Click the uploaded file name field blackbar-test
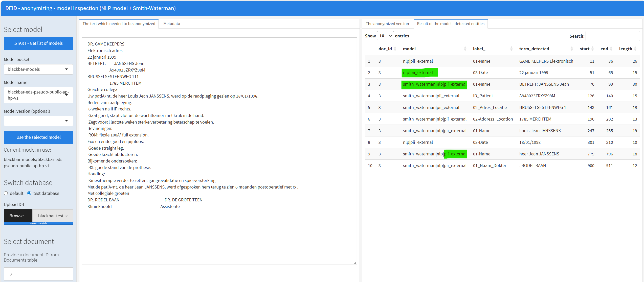The height and width of the screenshot is (282, 644). point(53,216)
